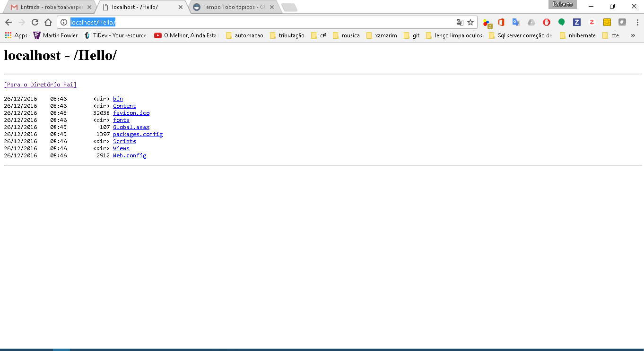Image resolution: width=644 pixels, height=351 pixels.
Task: Open the fonts directory link
Action: [121, 120]
